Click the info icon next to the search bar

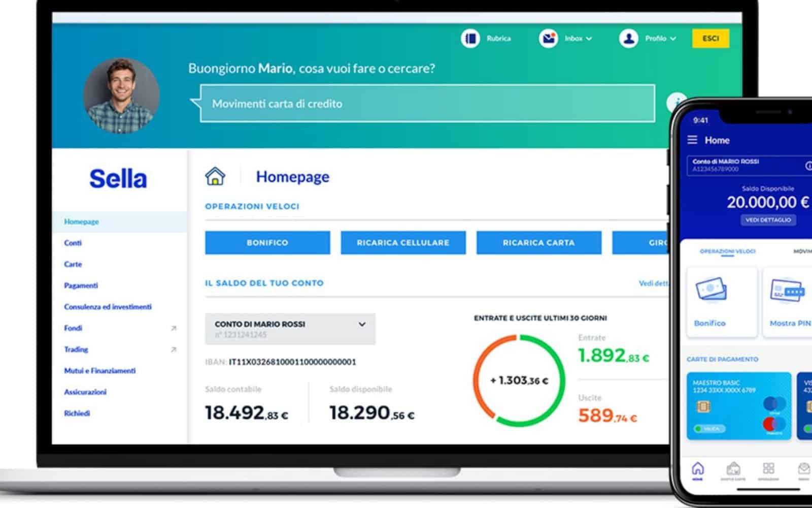(677, 103)
